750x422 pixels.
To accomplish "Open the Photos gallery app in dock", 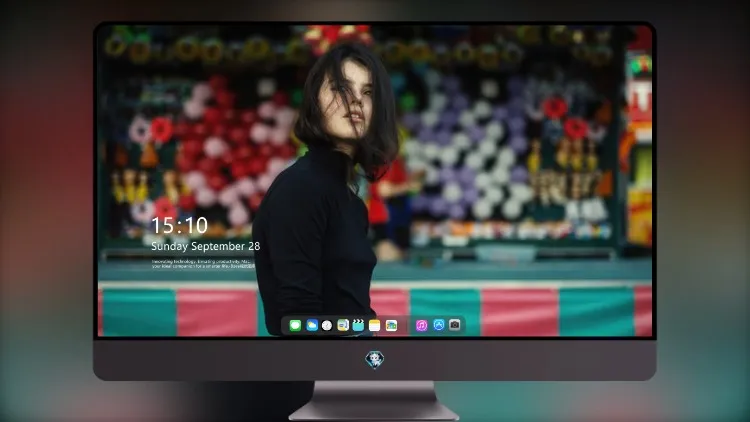I will (x=391, y=325).
